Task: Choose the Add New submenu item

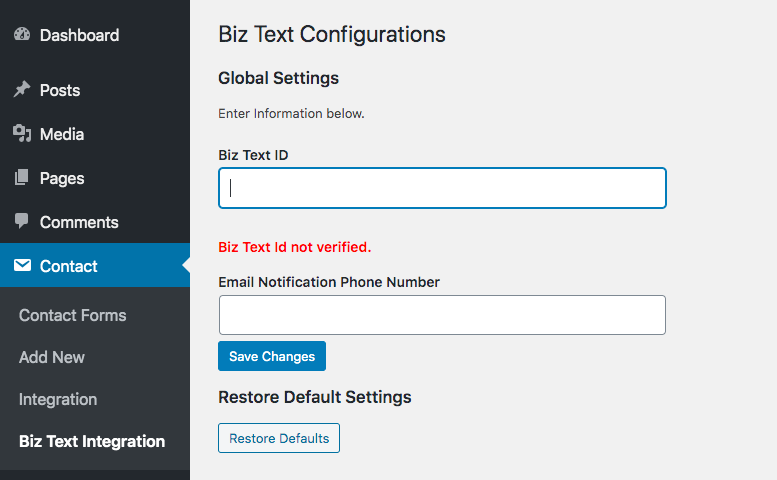Action: point(52,357)
